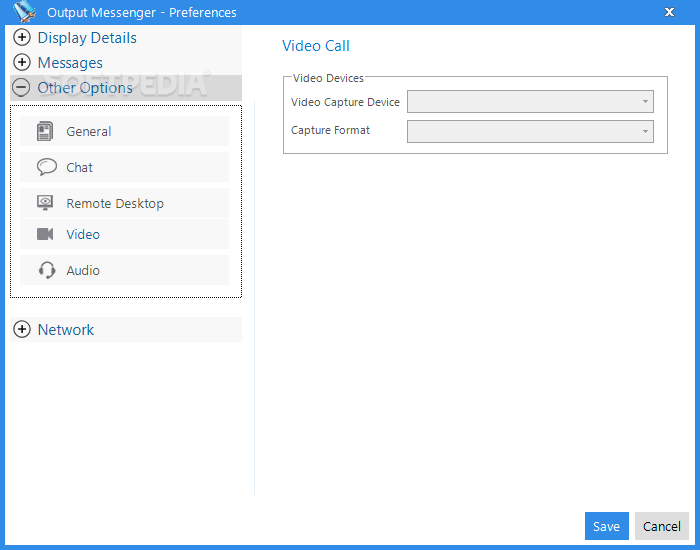Cancel the preferences dialog
This screenshot has width=700, height=550.
(662, 526)
